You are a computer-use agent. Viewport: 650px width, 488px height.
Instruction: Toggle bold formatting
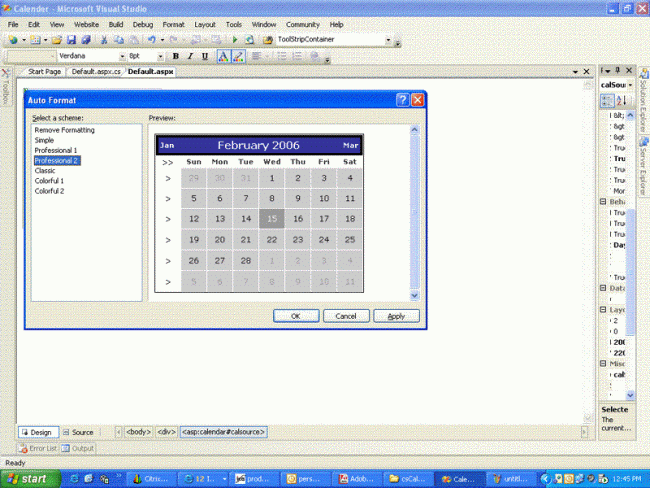click(x=176, y=56)
